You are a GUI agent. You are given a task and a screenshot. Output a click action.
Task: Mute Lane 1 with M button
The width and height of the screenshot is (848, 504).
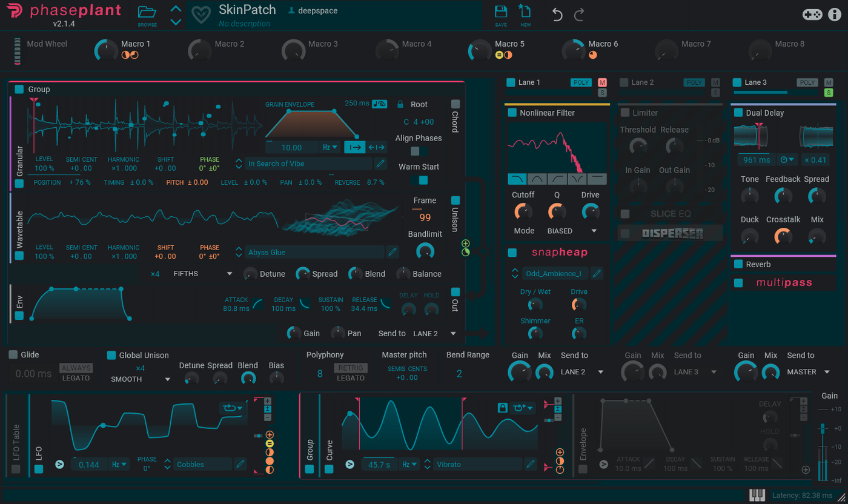(602, 82)
